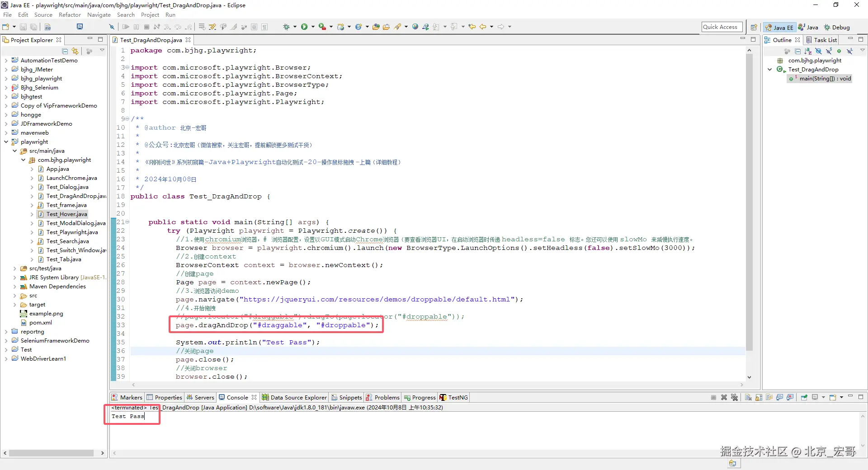Toggle Word Wrap in Console toolbar

pyautogui.click(x=769, y=397)
